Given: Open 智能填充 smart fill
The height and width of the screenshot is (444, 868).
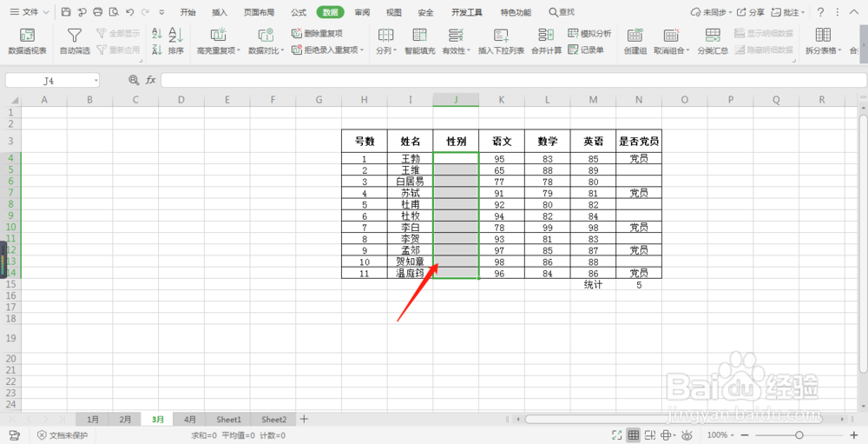Looking at the screenshot, I should [x=419, y=42].
